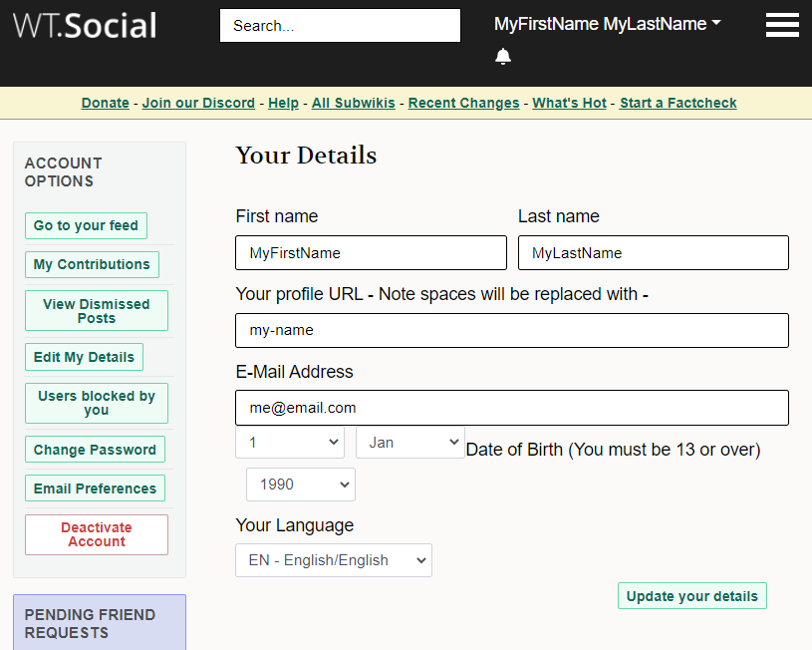Focus the E-Mail Address field
Screen dimensions: 812x650
(x=512, y=408)
